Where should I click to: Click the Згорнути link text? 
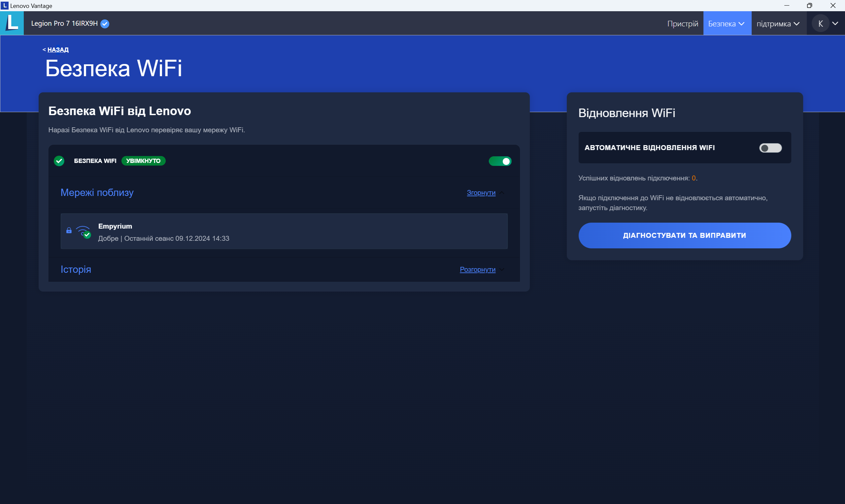click(481, 193)
